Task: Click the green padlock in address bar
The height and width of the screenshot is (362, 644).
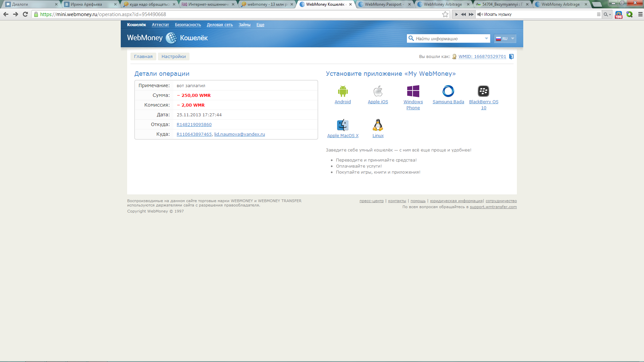Action: coord(36,14)
